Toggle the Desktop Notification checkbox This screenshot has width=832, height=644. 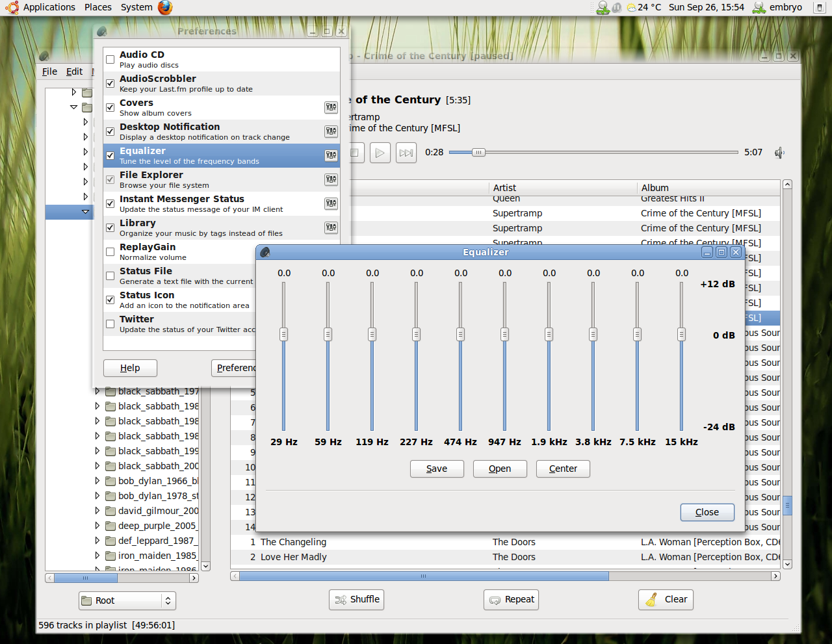click(110, 131)
